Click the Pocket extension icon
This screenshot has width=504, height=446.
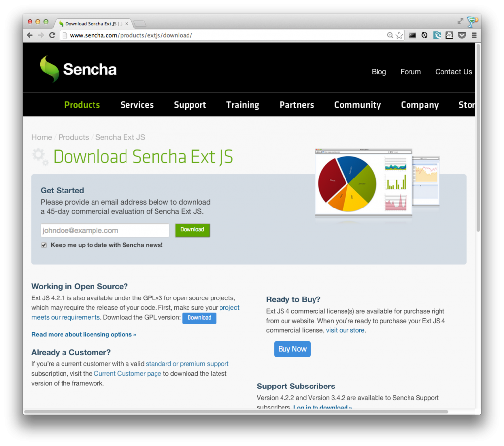pos(462,35)
